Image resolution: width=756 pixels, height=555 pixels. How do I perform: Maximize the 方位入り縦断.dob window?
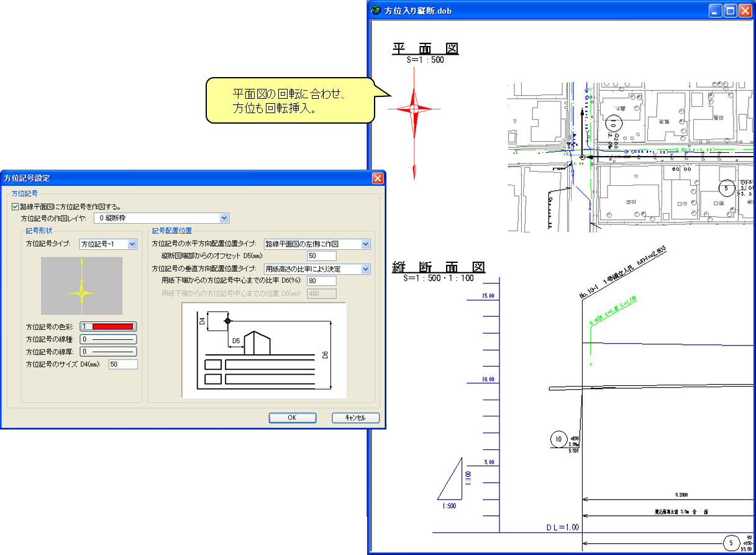(x=731, y=11)
